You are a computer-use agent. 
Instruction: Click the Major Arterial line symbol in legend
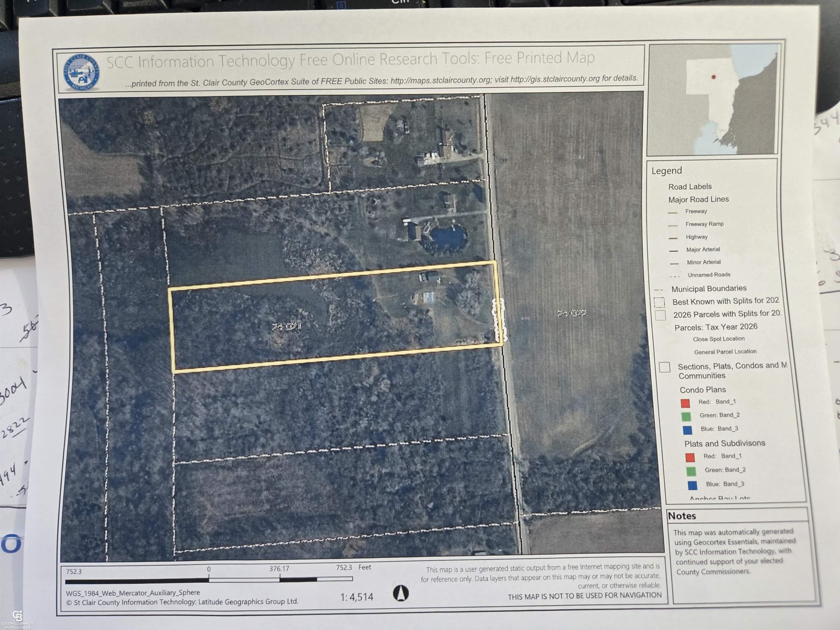(x=673, y=251)
